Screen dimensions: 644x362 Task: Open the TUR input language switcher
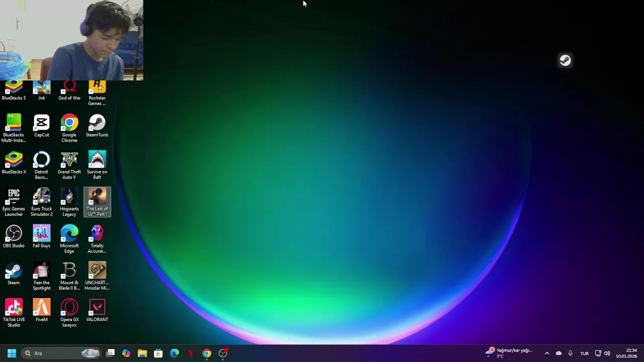(584, 353)
